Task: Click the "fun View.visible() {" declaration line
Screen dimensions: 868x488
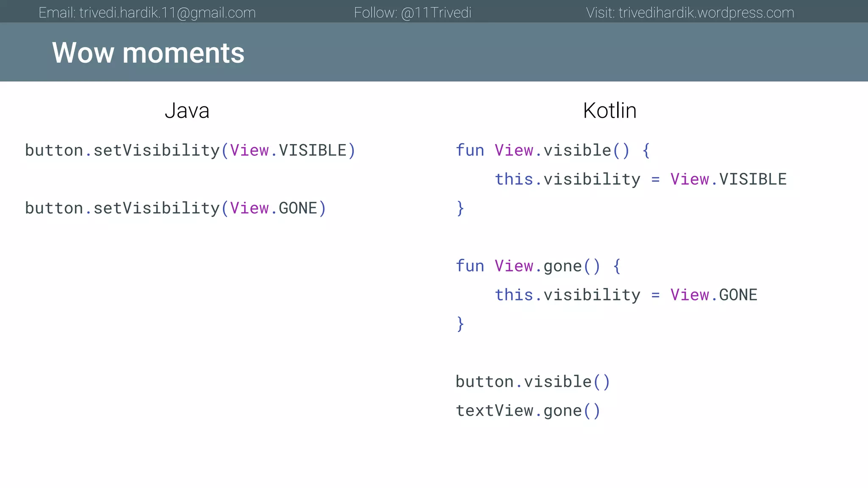Action: (x=553, y=150)
